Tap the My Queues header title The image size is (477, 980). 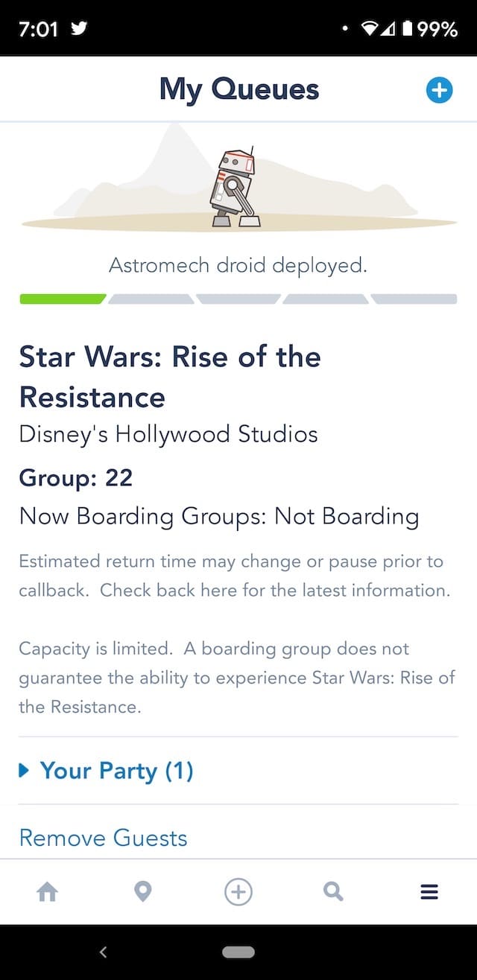[239, 90]
